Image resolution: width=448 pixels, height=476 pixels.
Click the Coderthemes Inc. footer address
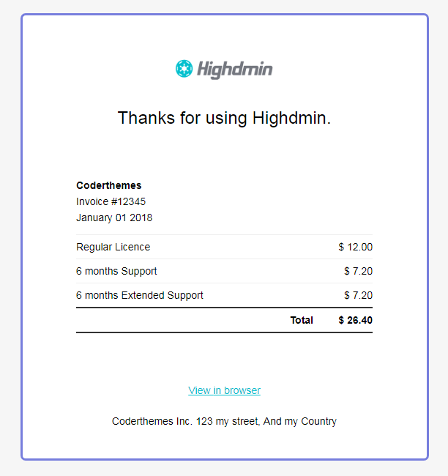click(x=224, y=421)
